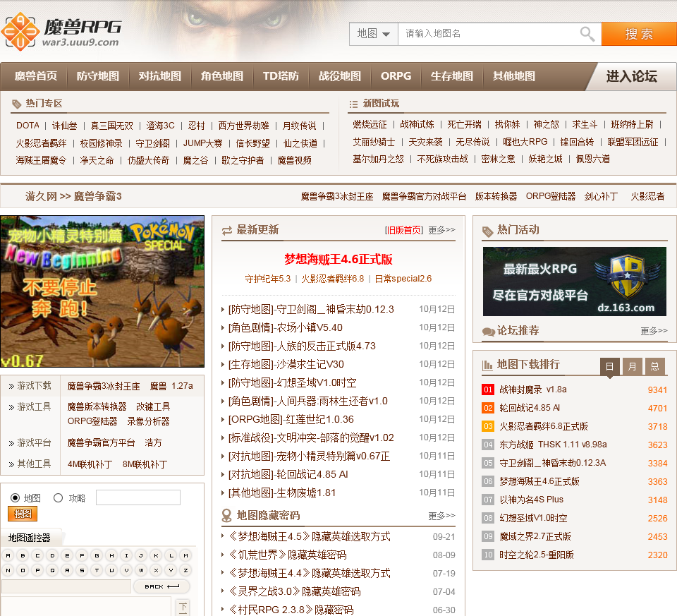677x616 pixels.
Task: Switch ranking to the 总 tab
Action: (x=655, y=367)
